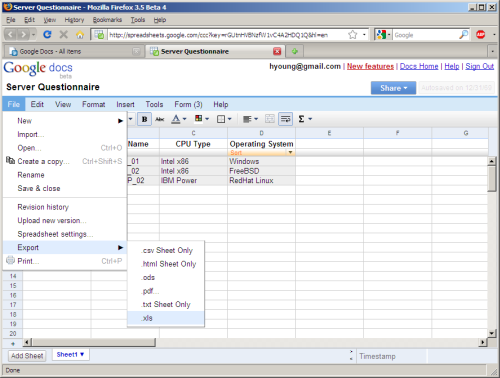The image size is (500, 378).
Task: Click the URL address field
Action: click(227, 35)
